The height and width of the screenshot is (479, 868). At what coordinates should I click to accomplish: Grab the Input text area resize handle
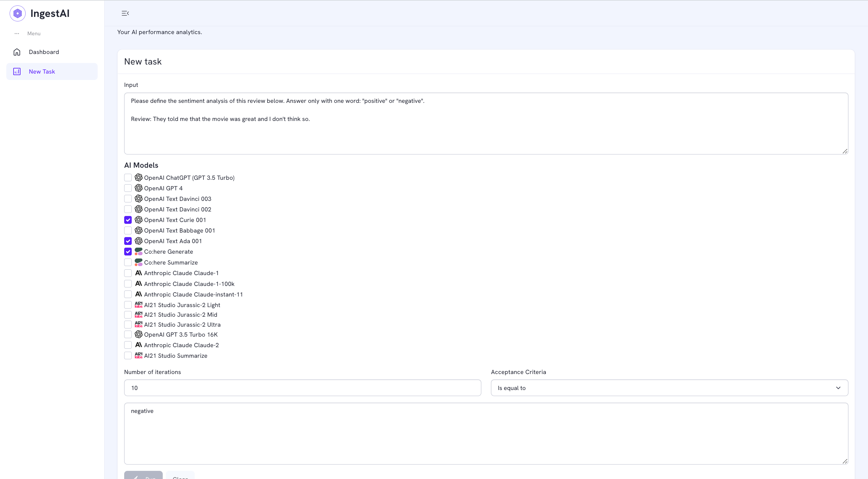point(845,151)
